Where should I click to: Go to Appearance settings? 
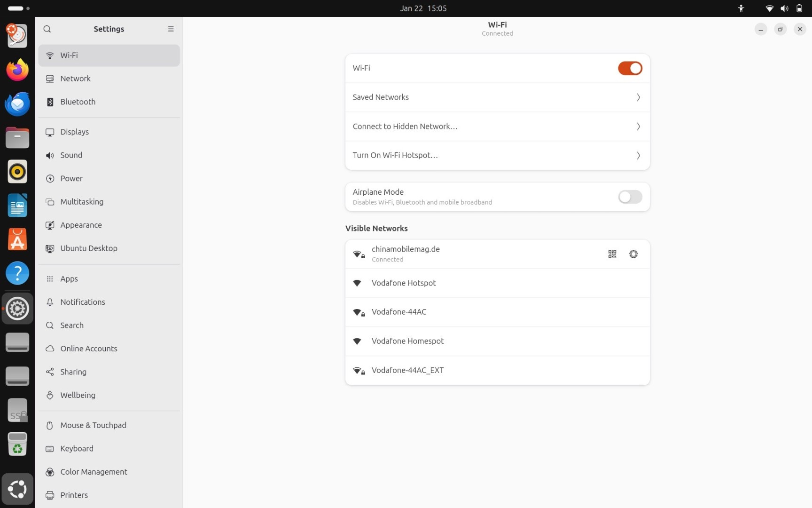tap(81, 225)
